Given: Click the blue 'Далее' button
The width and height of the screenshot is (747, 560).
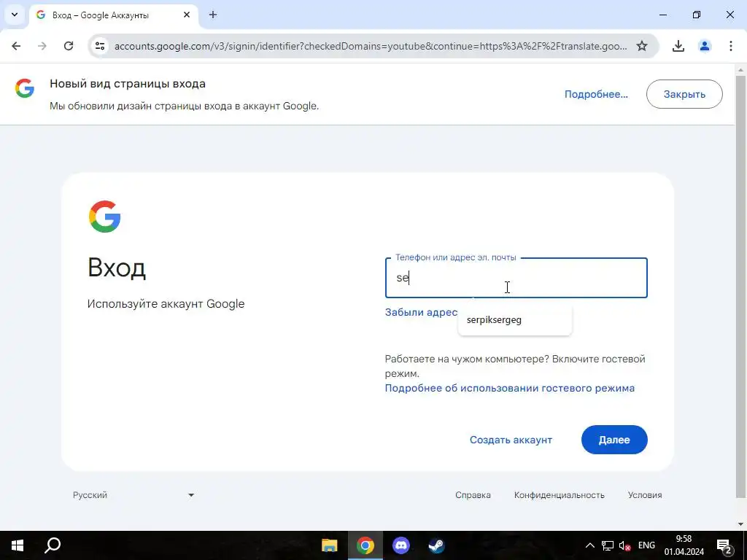Looking at the screenshot, I should coord(614,440).
